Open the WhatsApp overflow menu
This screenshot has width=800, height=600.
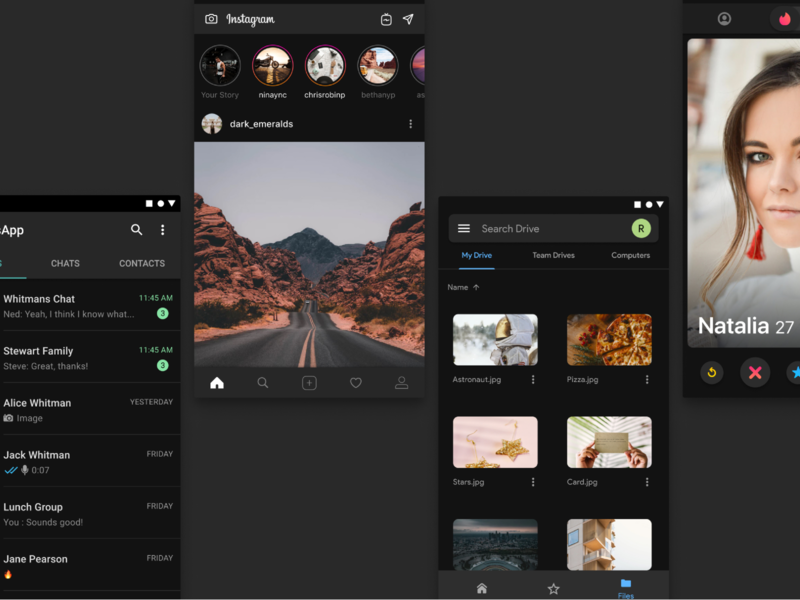click(163, 230)
